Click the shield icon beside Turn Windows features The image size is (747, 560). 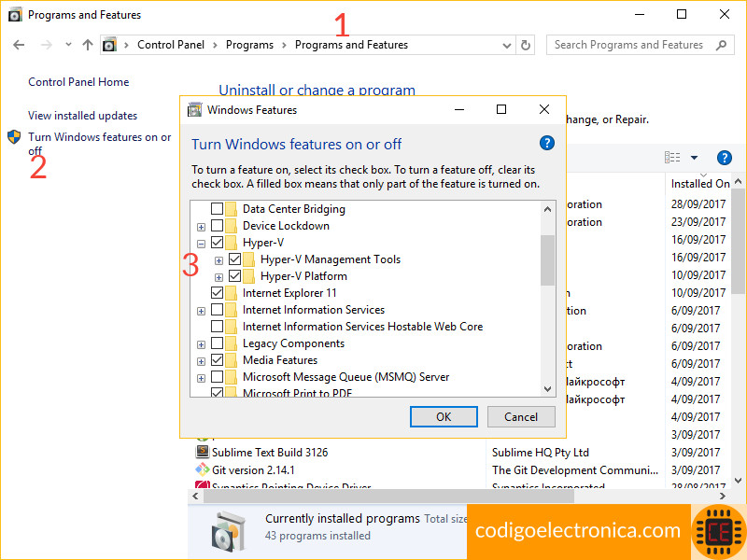click(x=14, y=137)
